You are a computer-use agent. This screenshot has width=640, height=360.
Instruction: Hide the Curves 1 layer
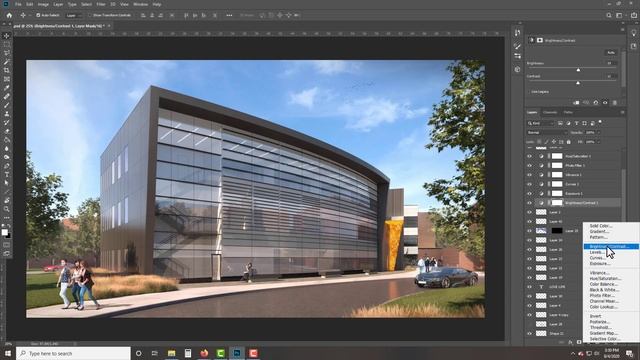click(x=529, y=184)
